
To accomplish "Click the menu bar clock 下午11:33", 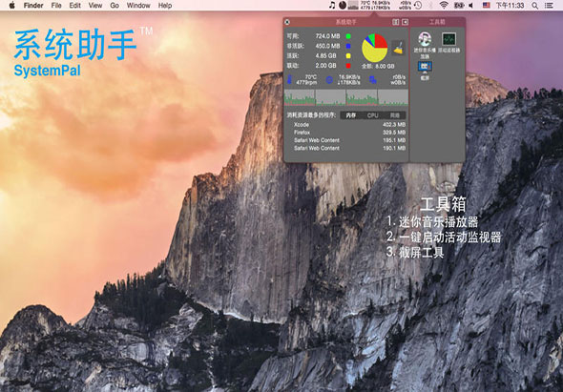I will [x=510, y=6].
